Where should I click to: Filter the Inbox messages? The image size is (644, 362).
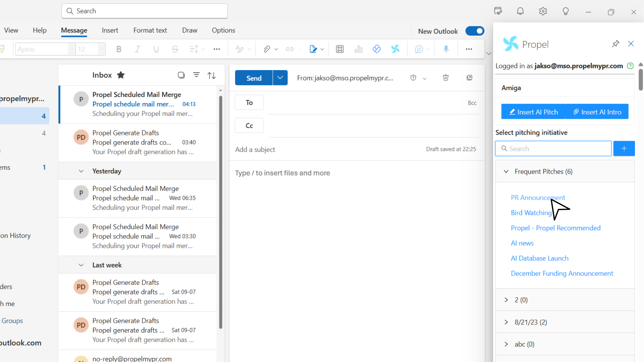[197, 75]
